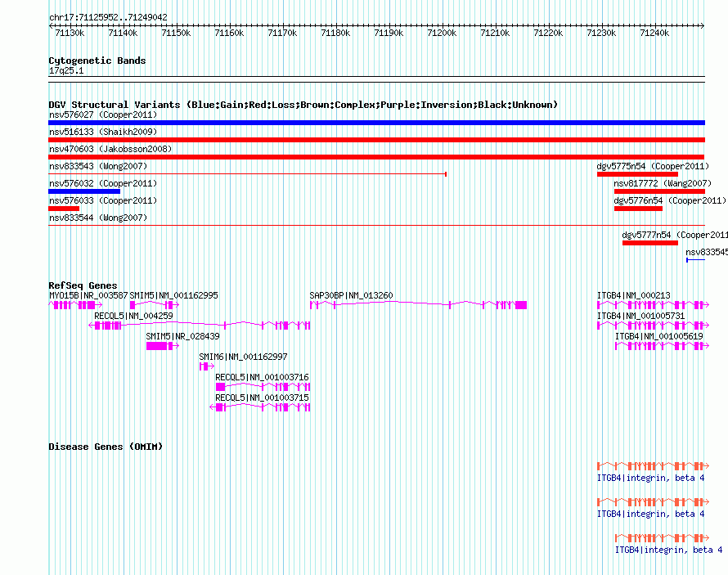Click the SMIM6|NM_001162997 gene glyph
This screenshot has height=575, width=728.
tap(207, 366)
